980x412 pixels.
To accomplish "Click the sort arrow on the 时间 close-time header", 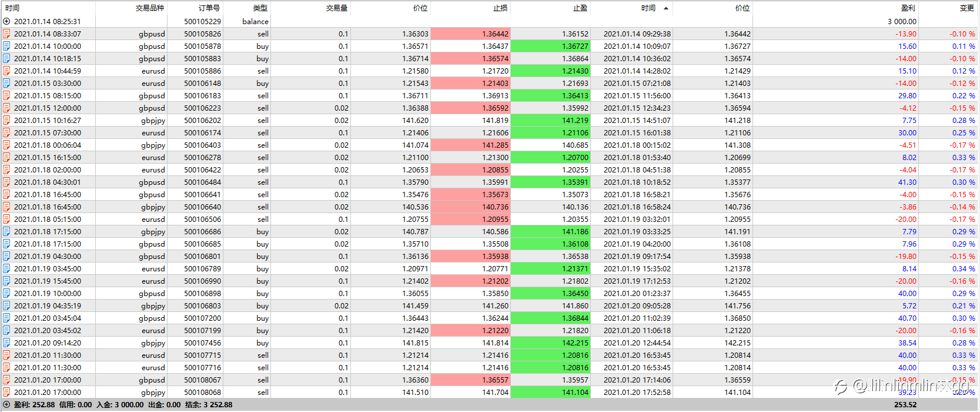I will [x=665, y=8].
